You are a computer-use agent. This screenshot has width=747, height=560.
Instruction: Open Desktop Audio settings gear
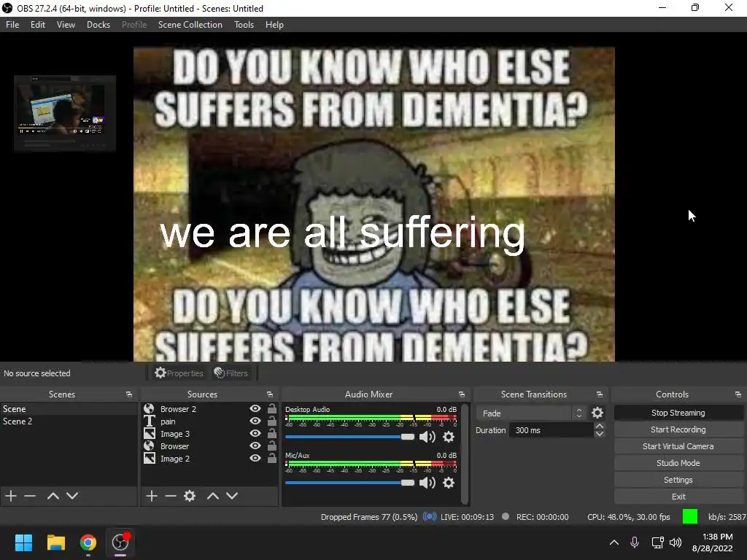point(449,437)
